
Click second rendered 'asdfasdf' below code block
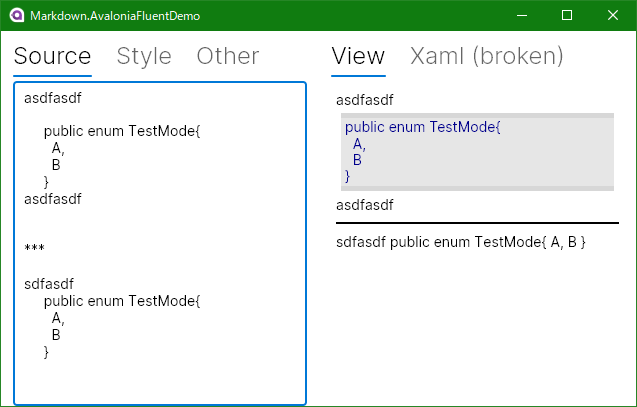coord(364,205)
